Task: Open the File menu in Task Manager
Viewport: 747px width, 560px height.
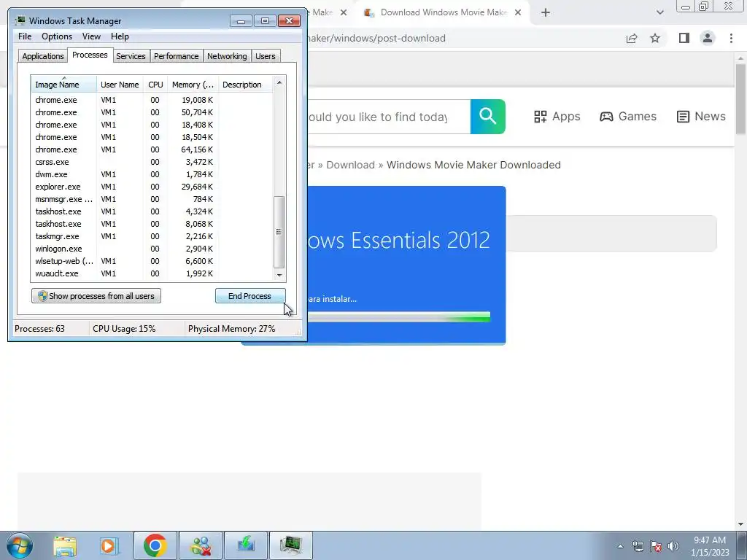Action: tap(25, 36)
